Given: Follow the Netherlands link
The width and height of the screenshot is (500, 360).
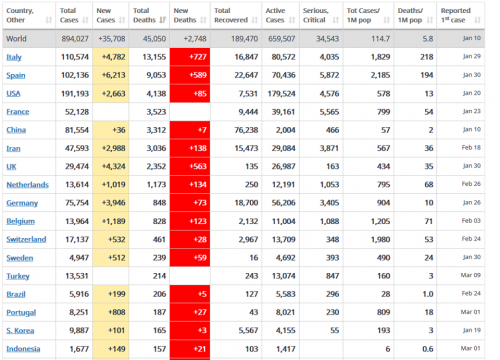Looking at the screenshot, I should click(x=27, y=185).
